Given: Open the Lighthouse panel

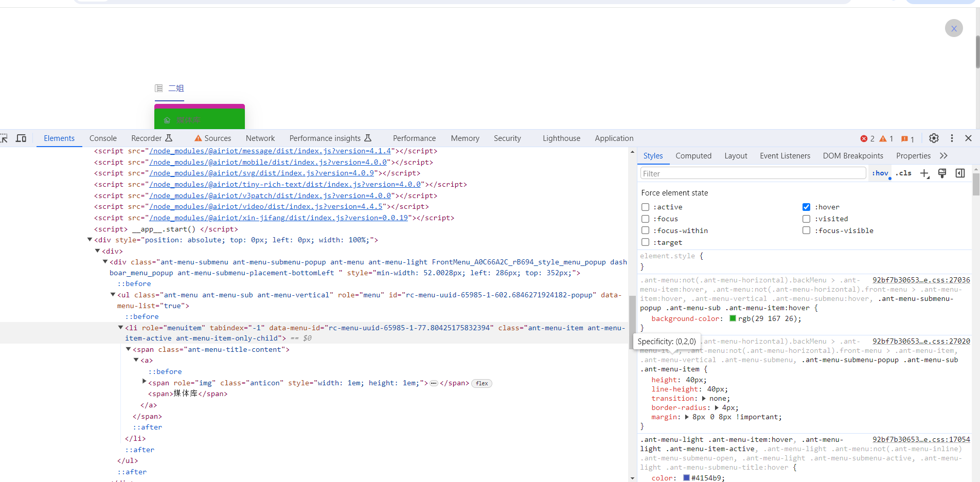Looking at the screenshot, I should [x=561, y=138].
